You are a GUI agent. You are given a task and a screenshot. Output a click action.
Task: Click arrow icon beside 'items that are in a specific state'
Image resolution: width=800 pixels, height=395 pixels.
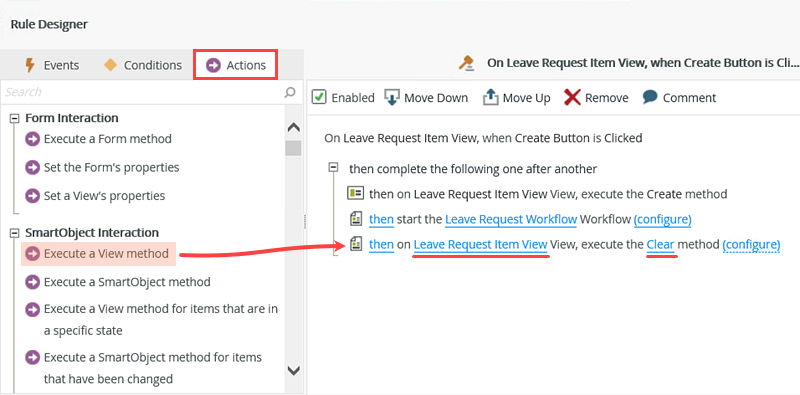point(33,309)
